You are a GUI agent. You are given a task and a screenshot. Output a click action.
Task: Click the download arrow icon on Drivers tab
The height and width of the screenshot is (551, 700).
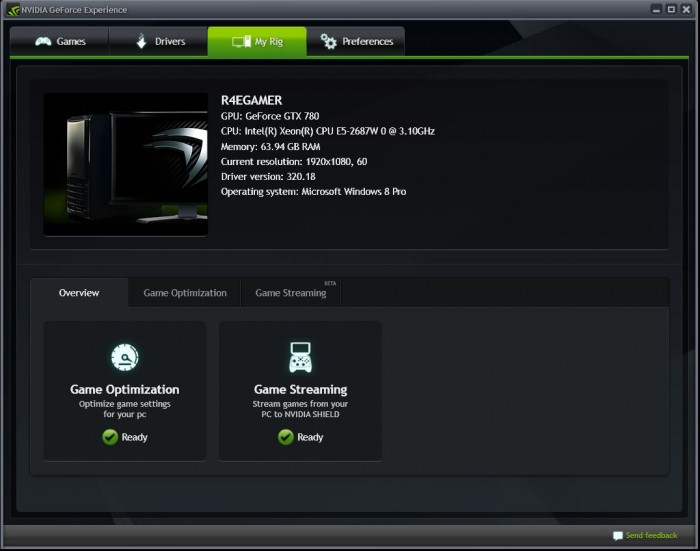click(141, 42)
